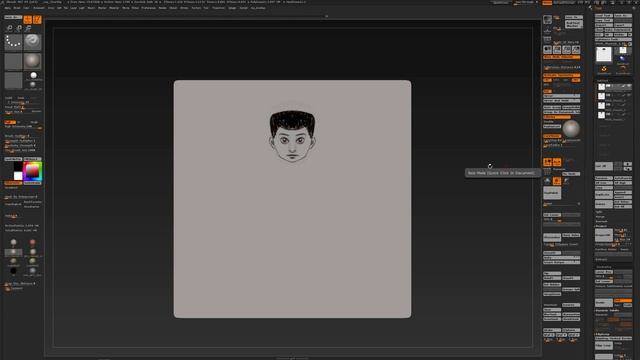Image resolution: width=640 pixels, height=360 pixels.
Task: Select the fourth subtool row thumbnail
Action: coord(602,115)
